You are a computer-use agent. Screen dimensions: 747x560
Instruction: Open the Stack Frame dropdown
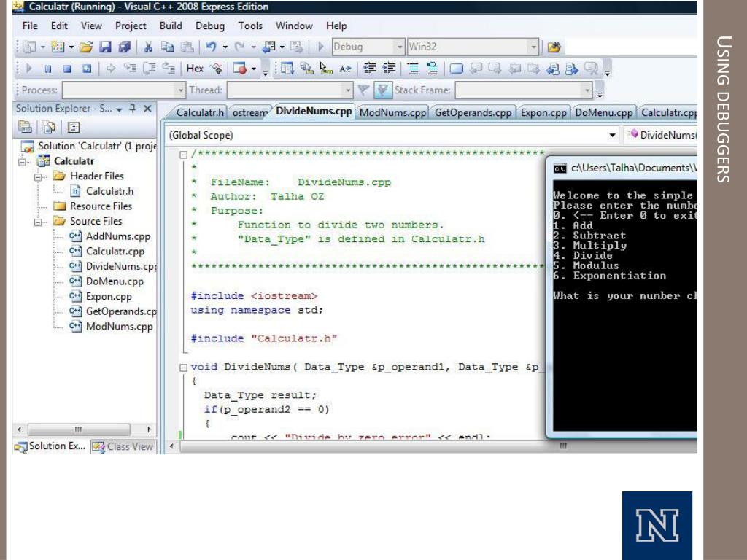[524, 90]
